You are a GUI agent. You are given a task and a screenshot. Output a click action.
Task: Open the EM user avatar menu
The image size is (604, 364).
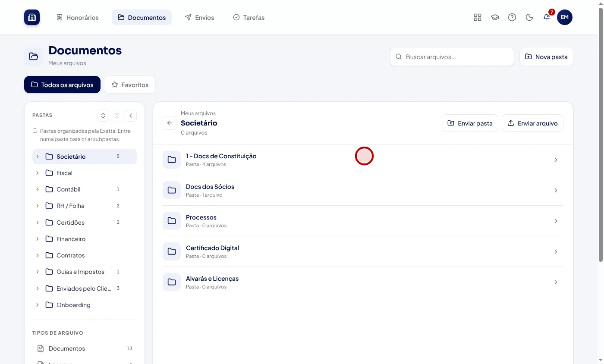pos(565,17)
